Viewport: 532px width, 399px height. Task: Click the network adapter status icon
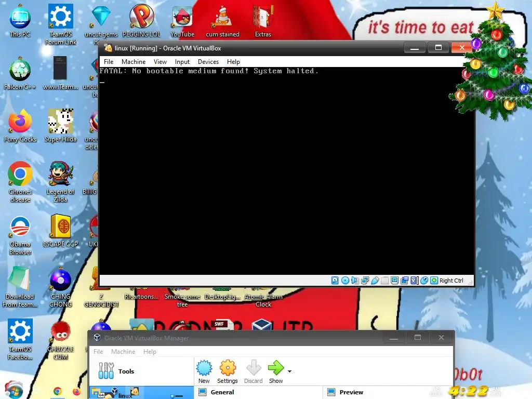coord(365,280)
